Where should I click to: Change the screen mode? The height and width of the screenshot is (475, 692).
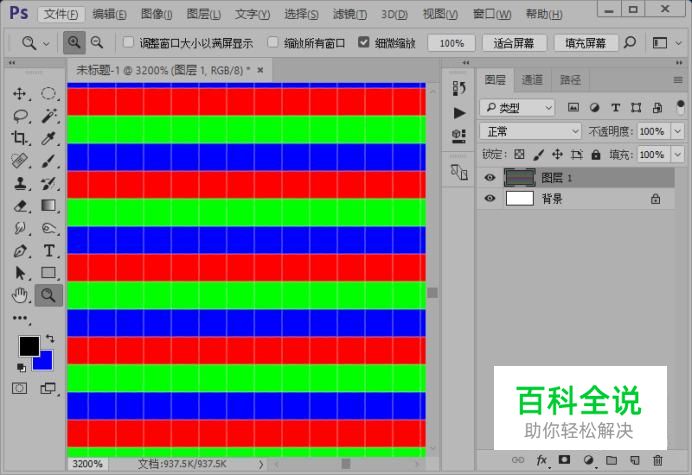point(48,388)
